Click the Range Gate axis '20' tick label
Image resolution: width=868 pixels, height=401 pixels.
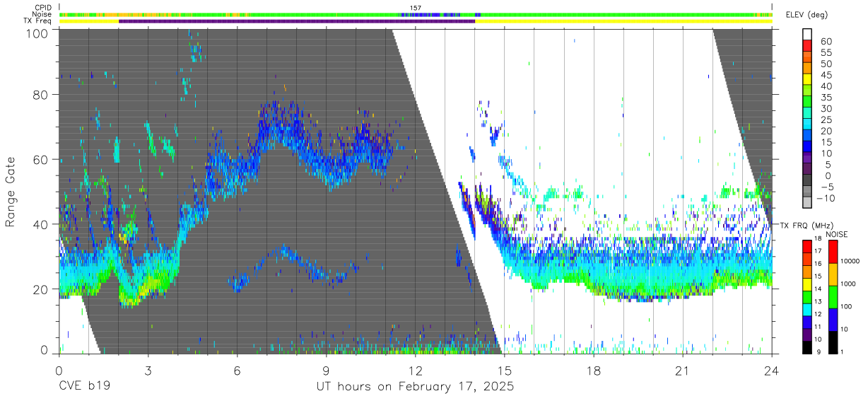41,289
